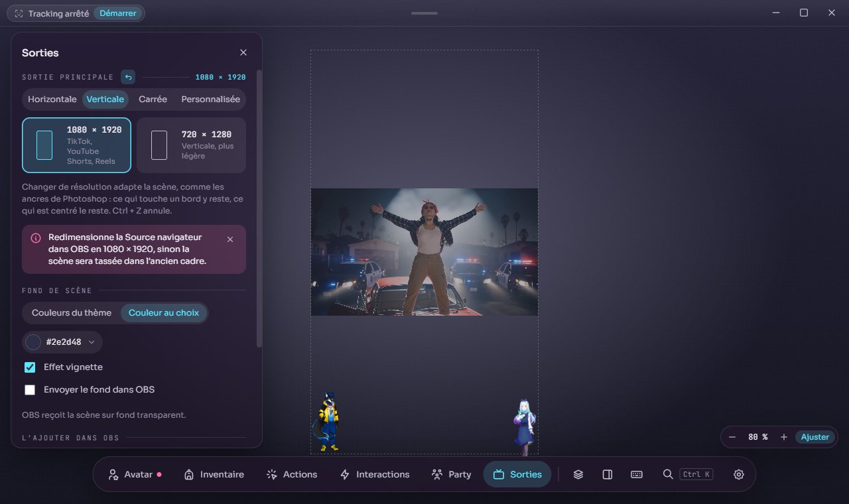Image resolution: width=849 pixels, height=504 pixels.
Task: Enable Envoyer le fond dans OBS
Action: 30,390
